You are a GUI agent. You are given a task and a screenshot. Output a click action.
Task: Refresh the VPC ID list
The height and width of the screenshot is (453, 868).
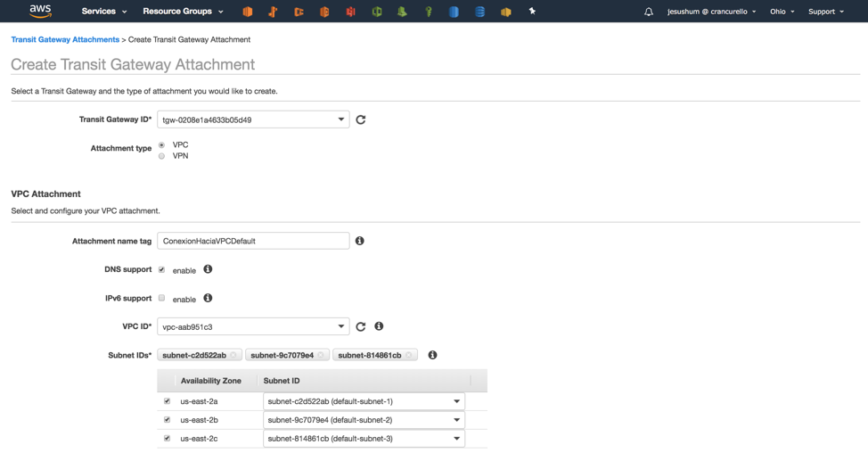point(360,326)
